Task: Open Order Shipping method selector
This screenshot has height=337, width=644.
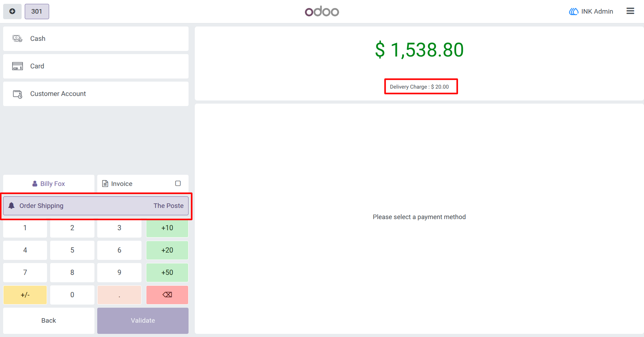Action: coord(96,206)
